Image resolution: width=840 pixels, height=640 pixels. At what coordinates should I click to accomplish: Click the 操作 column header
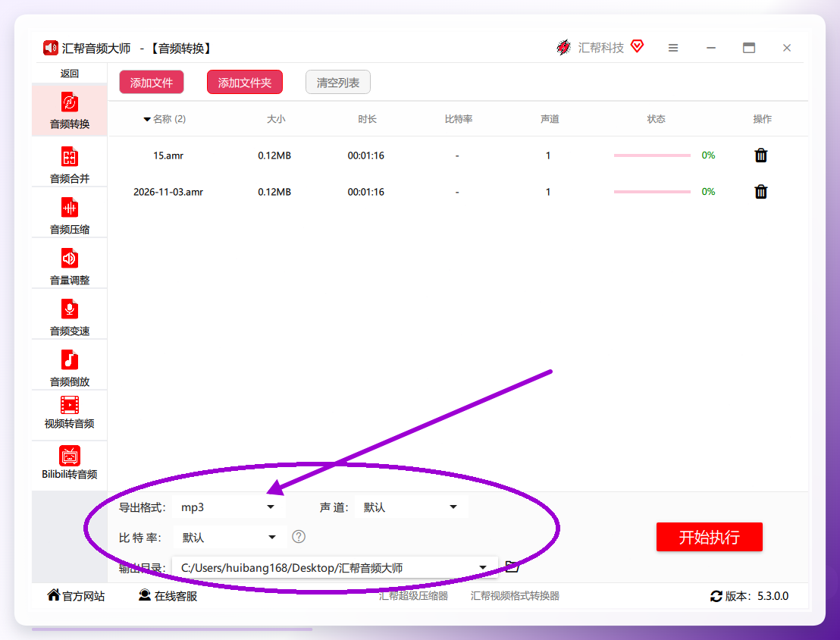point(763,119)
